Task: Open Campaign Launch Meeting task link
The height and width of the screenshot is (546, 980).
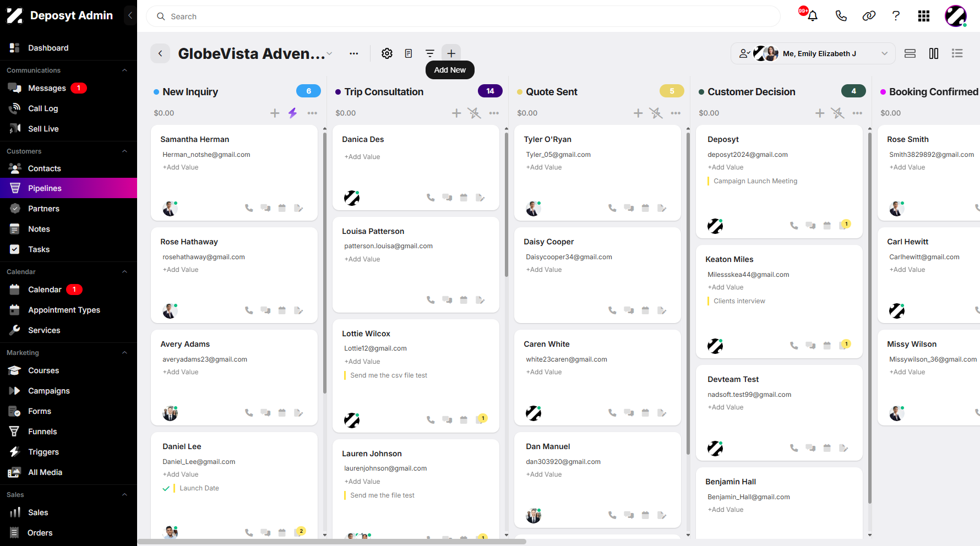Action: 755,181
